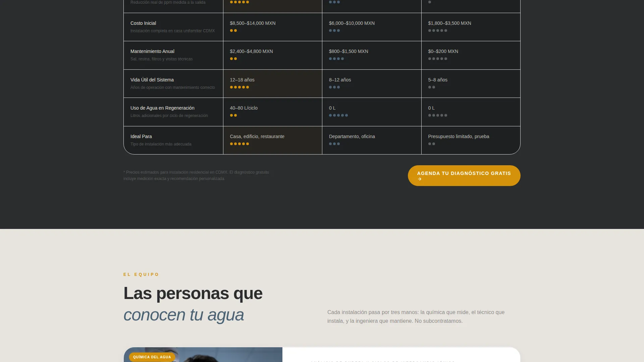Click the blue rating dots under $800–$1,500 MXN
644x362 pixels.
point(336,59)
